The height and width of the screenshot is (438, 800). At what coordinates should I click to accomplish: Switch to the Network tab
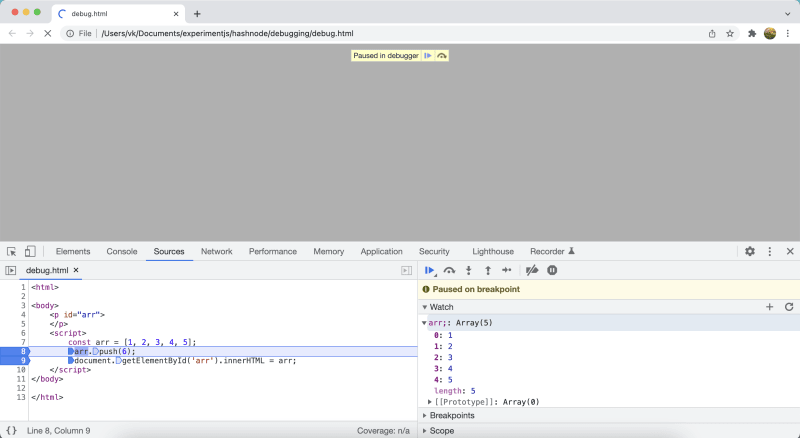216,251
